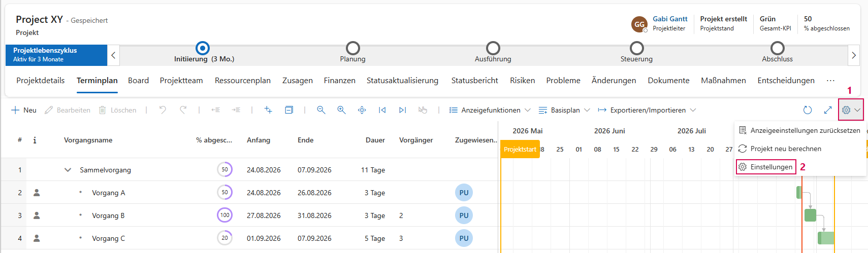Click the 100 percent ring of Vorgang B

click(224, 215)
